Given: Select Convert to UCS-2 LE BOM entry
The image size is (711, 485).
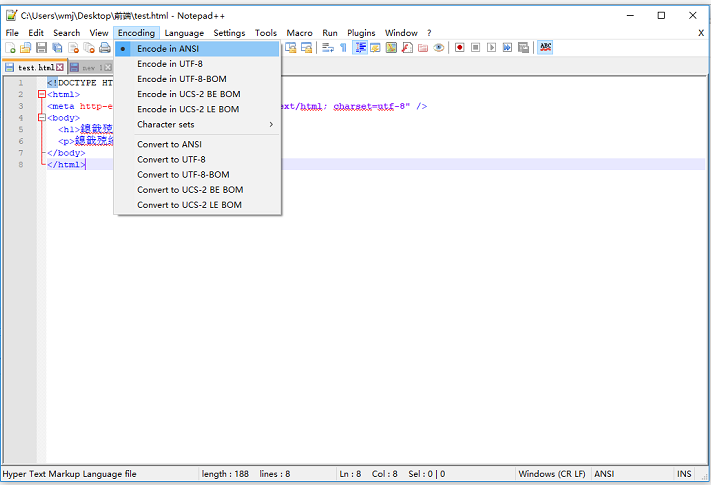Looking at the screenshot, I should (x=197, y=205).
